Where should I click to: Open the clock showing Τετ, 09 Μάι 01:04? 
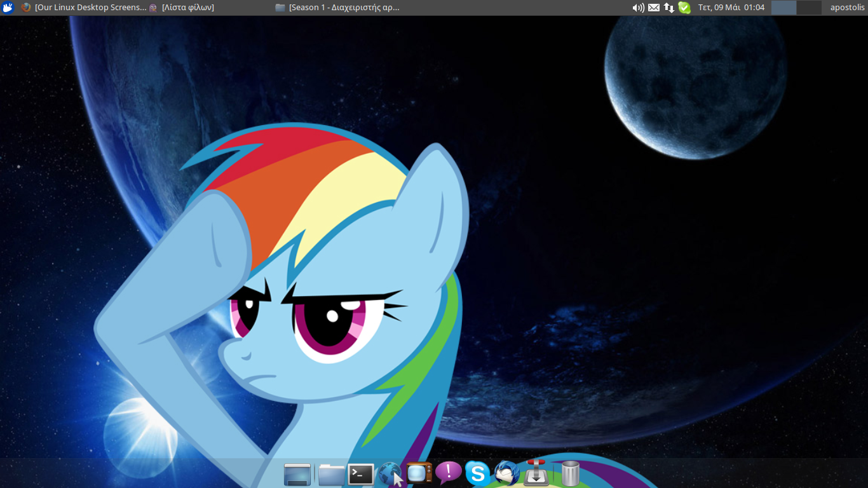click(x=731, y=8)
